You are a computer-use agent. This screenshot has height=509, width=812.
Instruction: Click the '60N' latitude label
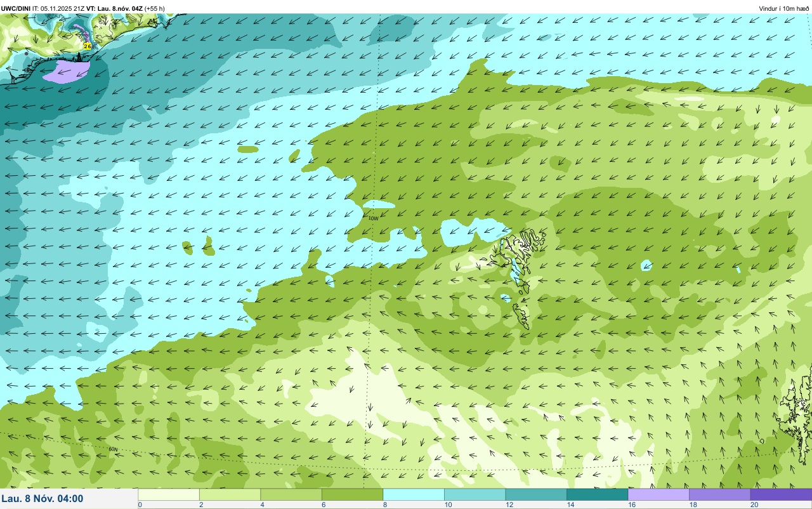tap(114, 449)
